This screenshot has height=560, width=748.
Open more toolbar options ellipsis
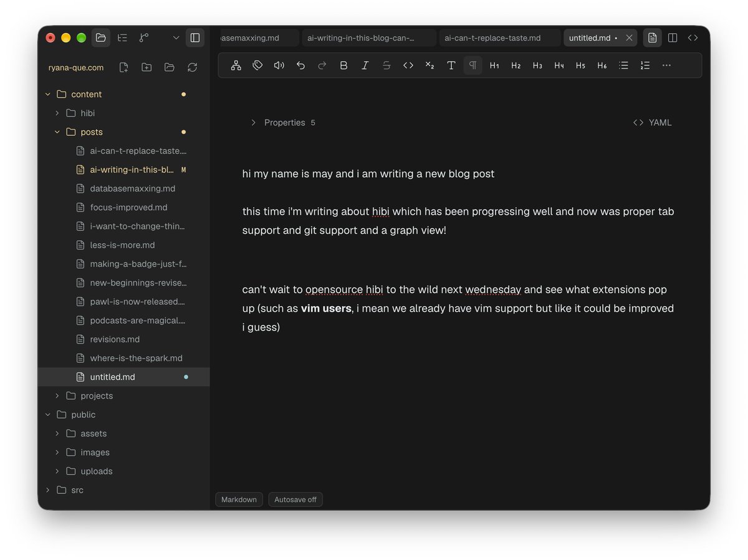pos(666,65)
